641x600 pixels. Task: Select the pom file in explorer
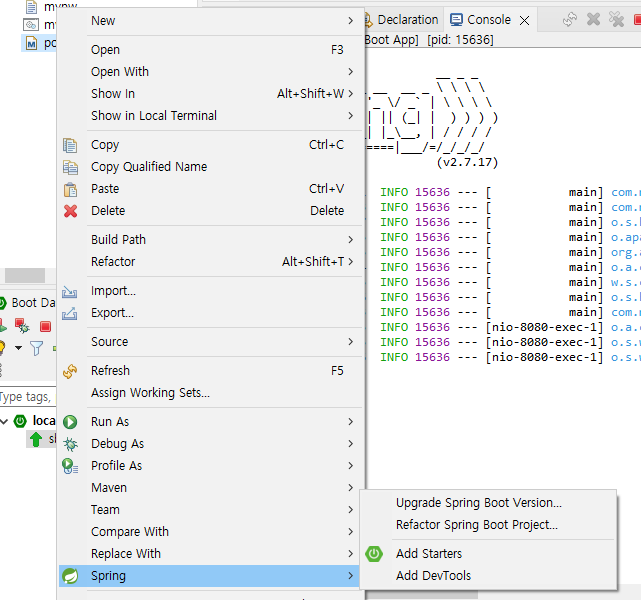39,43
